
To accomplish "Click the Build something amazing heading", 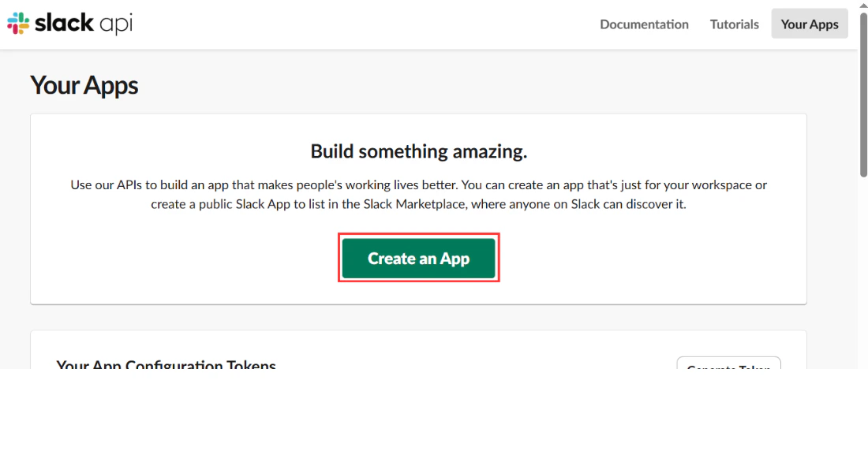I will click(x=418, y=151).
